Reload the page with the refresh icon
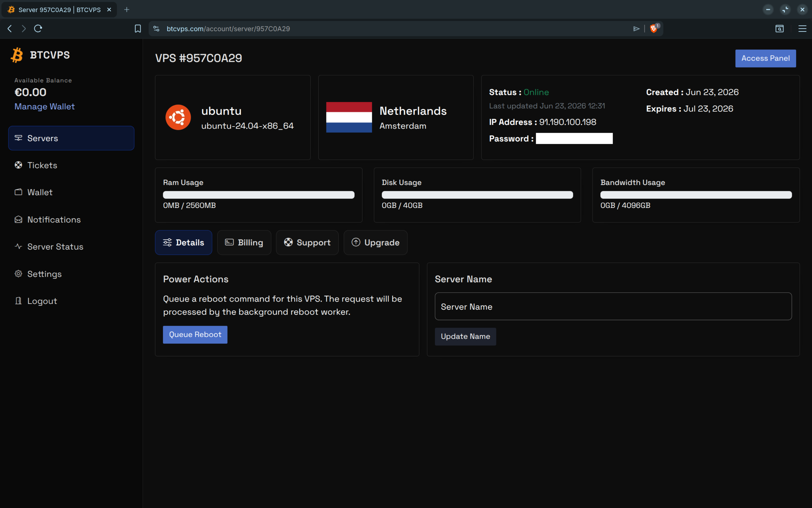The image size is (812, 508). pyautogui.click(x=38, y=29)
